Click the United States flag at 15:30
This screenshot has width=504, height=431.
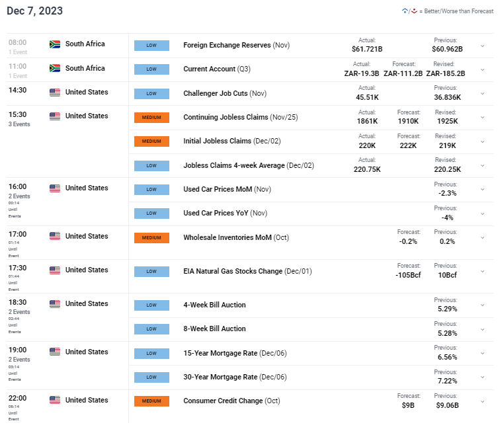click(x=55, y=116)
